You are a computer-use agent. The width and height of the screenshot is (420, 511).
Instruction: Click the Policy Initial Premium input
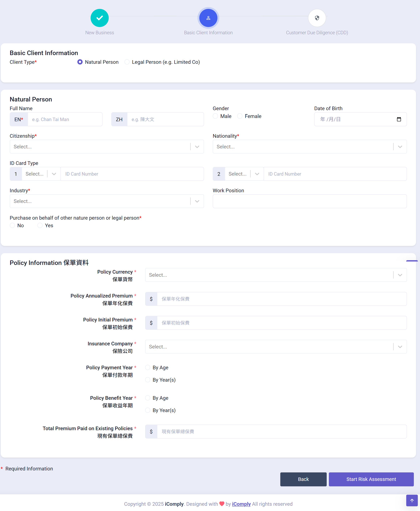point(282,323)
